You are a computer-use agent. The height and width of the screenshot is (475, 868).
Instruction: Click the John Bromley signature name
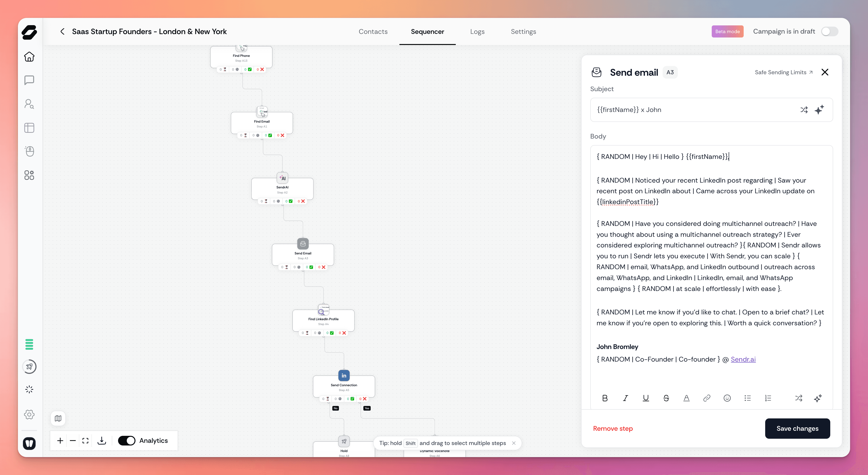click(617, 347)
